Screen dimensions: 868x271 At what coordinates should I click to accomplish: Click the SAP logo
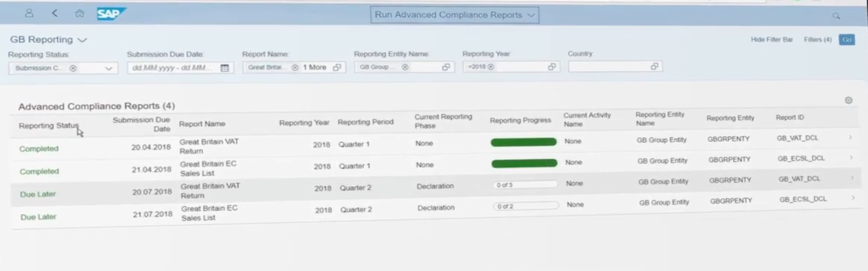[111, 14]
